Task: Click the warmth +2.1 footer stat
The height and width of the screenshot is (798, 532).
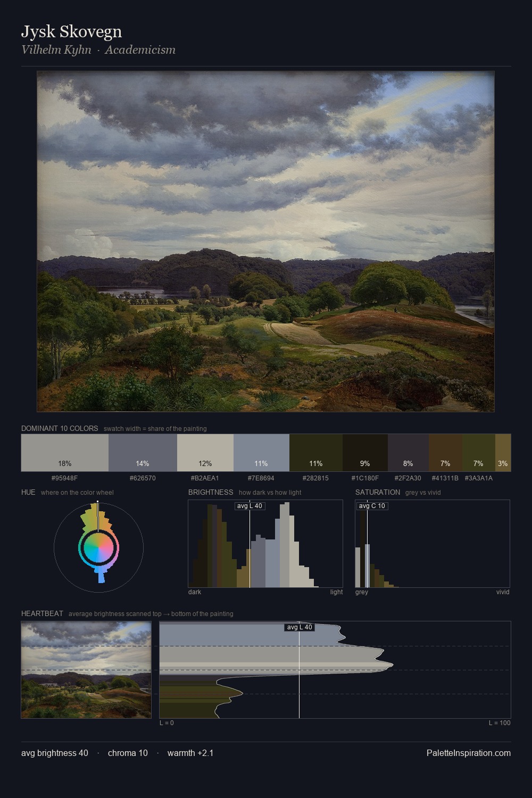Action: point(190,753)
